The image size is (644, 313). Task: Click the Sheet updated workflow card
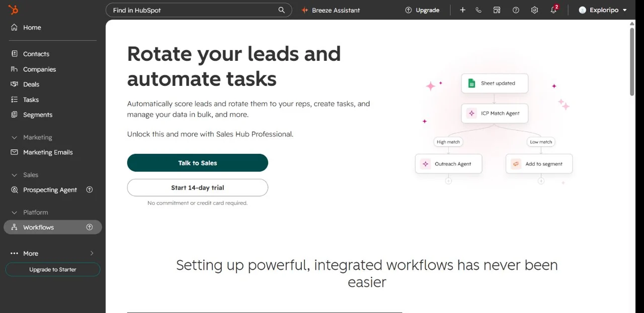point(495,83)
